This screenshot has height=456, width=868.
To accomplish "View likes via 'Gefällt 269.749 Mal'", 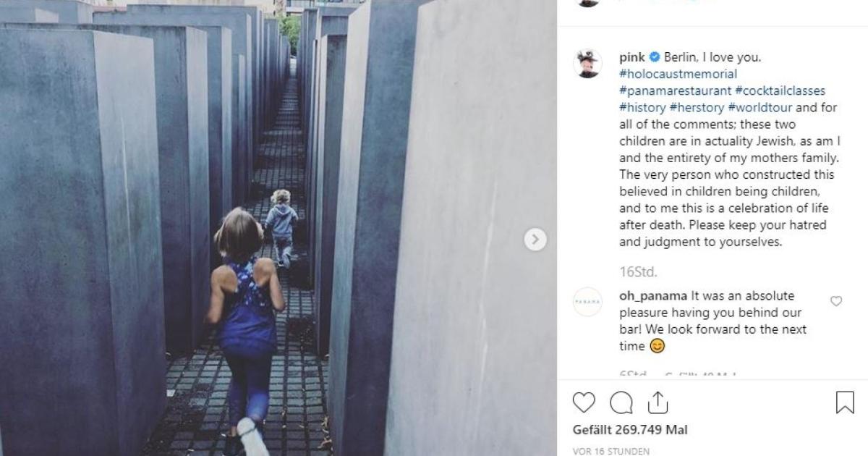I will (630, 430).
